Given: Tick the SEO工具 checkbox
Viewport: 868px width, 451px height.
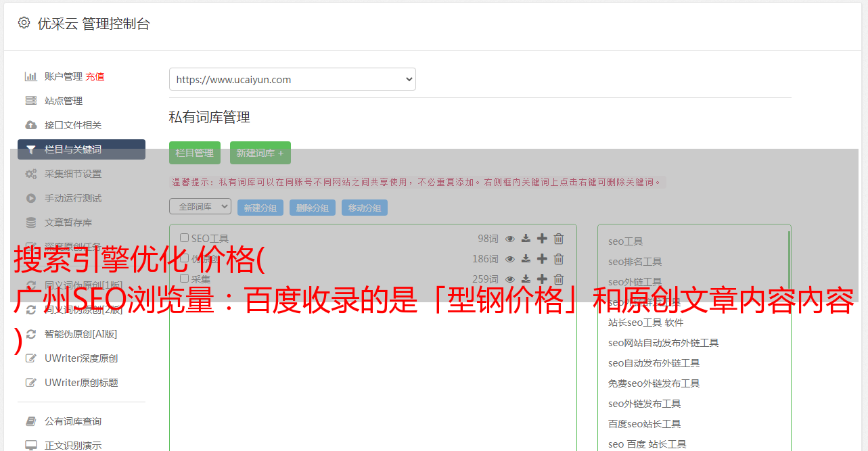Looking at the screenshot, I should 184,238.
